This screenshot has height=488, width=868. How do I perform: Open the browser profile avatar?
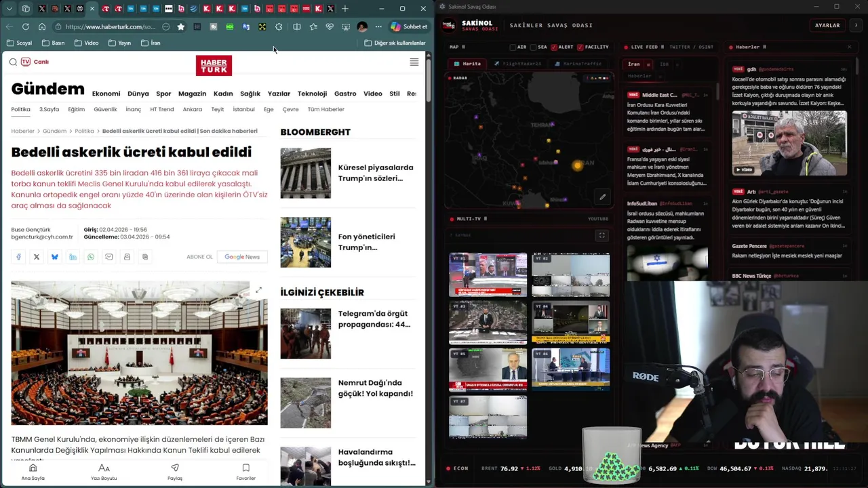362,26
